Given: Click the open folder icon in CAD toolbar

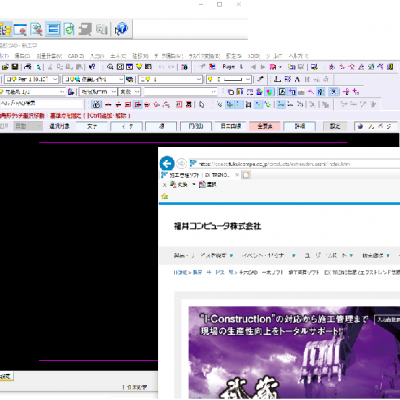Looking at the screenshot, I should [x=5, y=67].
